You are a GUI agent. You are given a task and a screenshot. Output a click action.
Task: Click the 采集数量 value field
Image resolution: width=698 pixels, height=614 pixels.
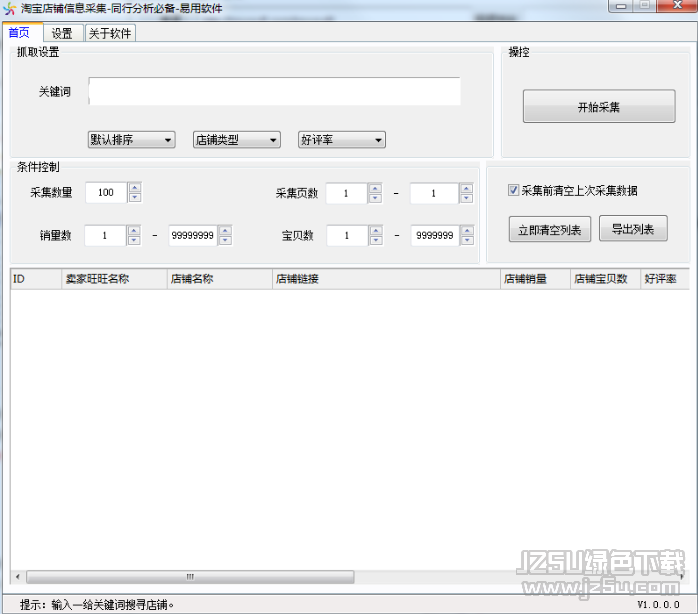coord(106,192)
